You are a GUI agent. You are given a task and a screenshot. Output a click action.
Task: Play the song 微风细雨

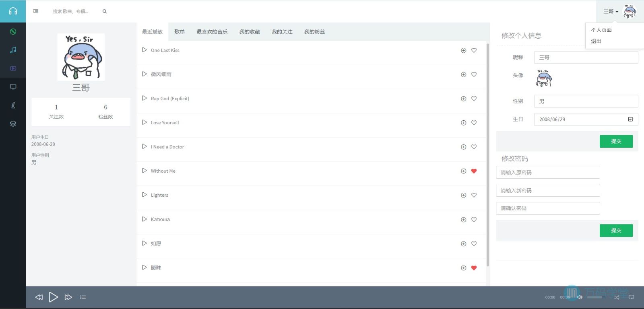[144, 74]
